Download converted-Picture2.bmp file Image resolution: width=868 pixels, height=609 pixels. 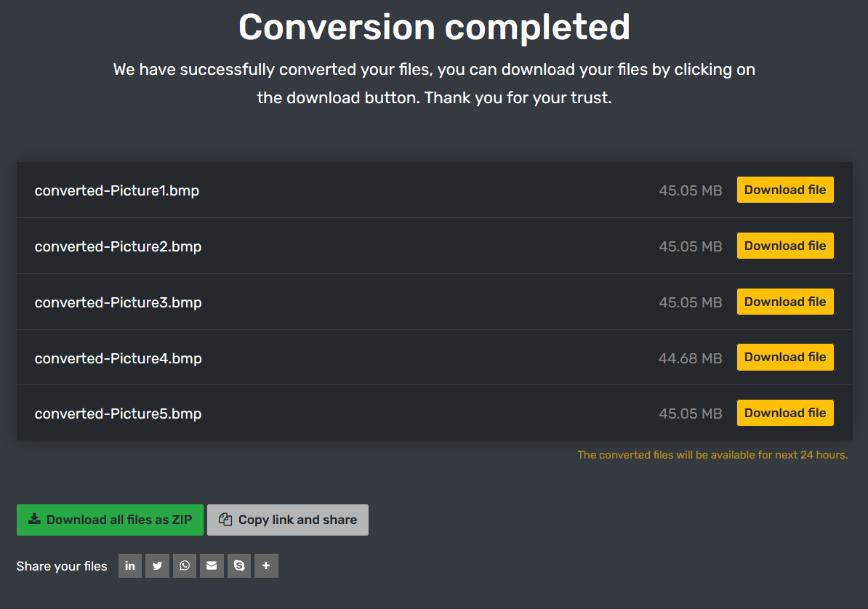pyautogui.click(x=785, y=246)
